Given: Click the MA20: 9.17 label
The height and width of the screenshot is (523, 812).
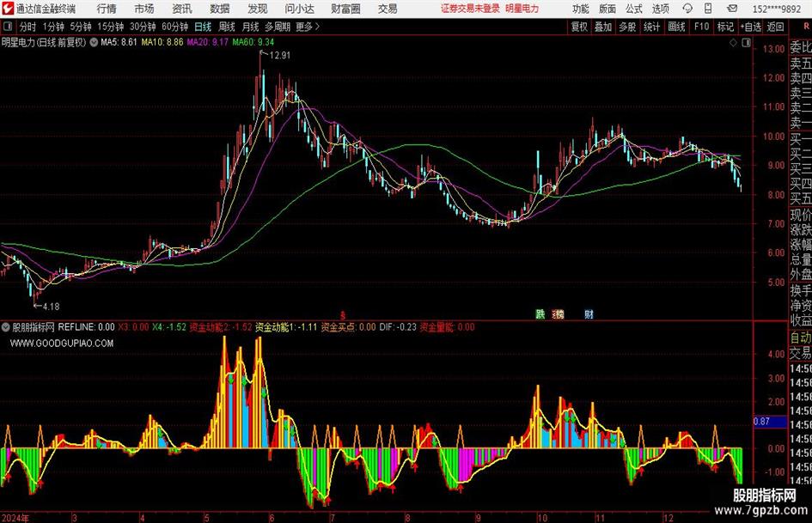Looking at the screenshot, I should tap(207, 42).
